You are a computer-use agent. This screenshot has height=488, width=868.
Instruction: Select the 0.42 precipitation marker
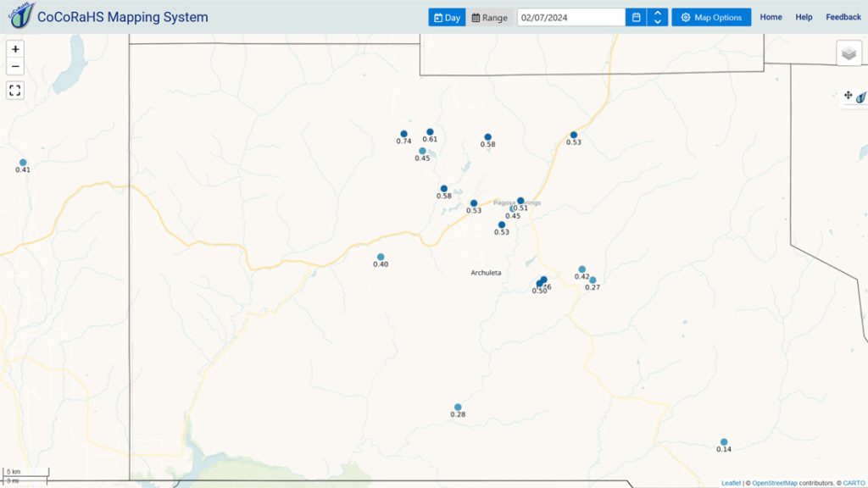point(581,269)
